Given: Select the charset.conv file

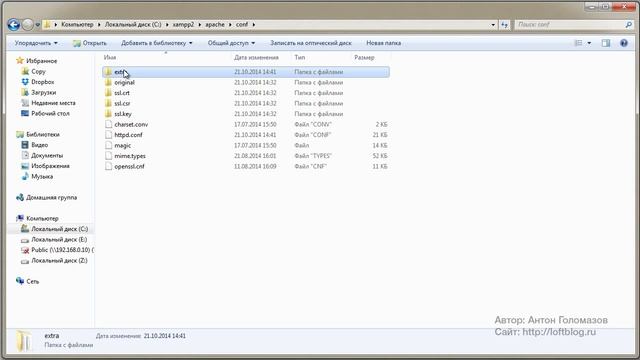Looking at the screenshot, I should [131, 124].
